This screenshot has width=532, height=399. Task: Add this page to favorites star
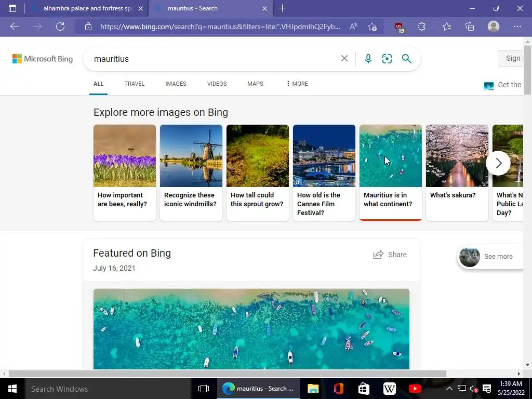point(372,26)
